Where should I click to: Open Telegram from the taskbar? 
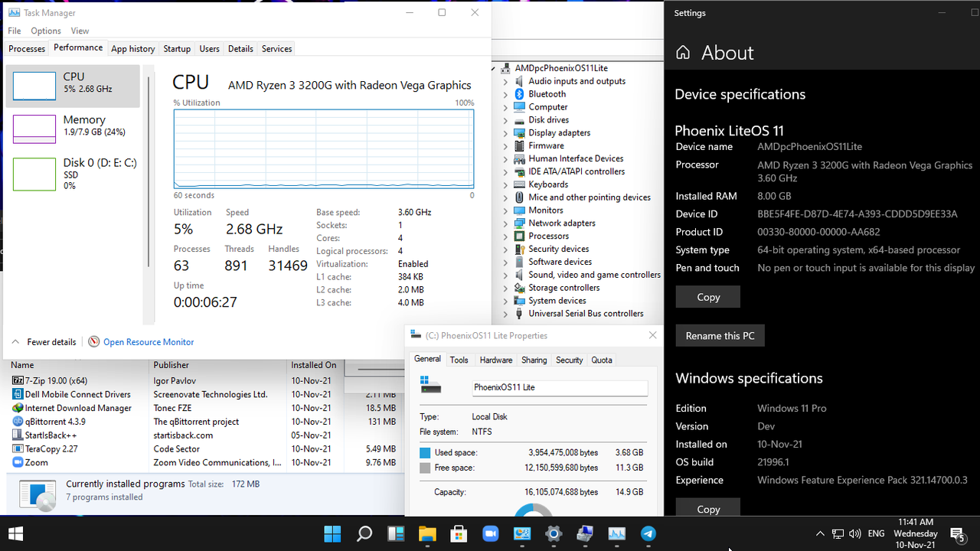[648, 533]
